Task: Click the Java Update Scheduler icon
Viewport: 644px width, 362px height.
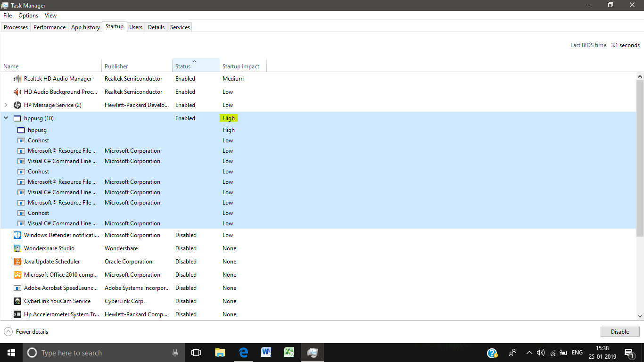Action: (17, 262)
